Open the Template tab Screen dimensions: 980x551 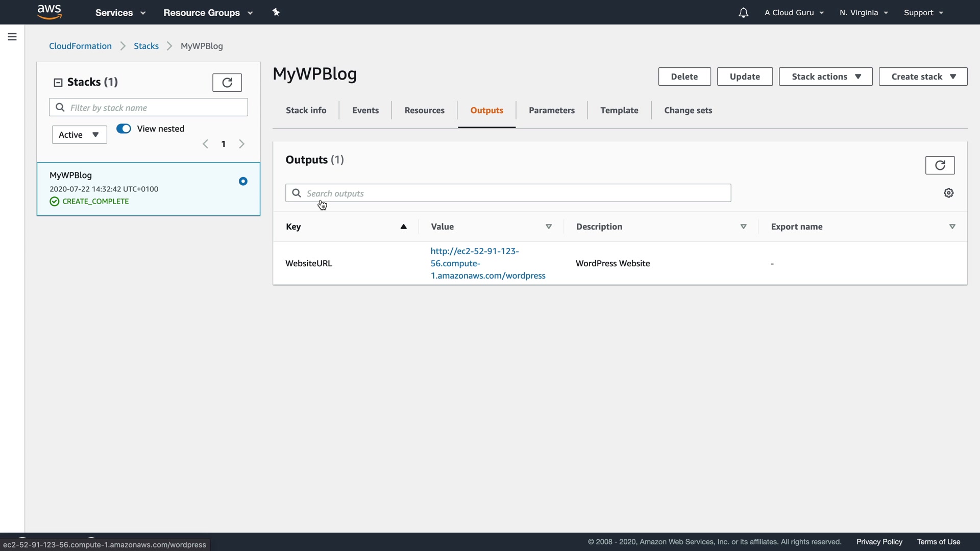(619, 110)
